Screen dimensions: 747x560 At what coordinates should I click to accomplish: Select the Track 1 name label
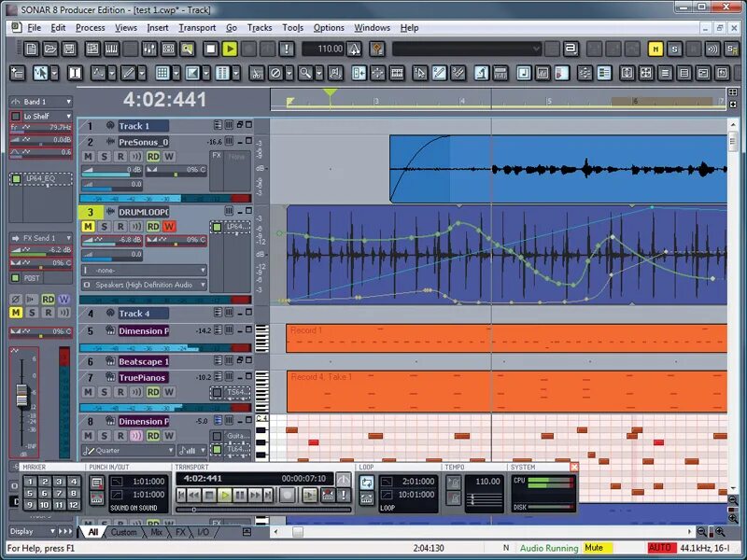[143, 126]
